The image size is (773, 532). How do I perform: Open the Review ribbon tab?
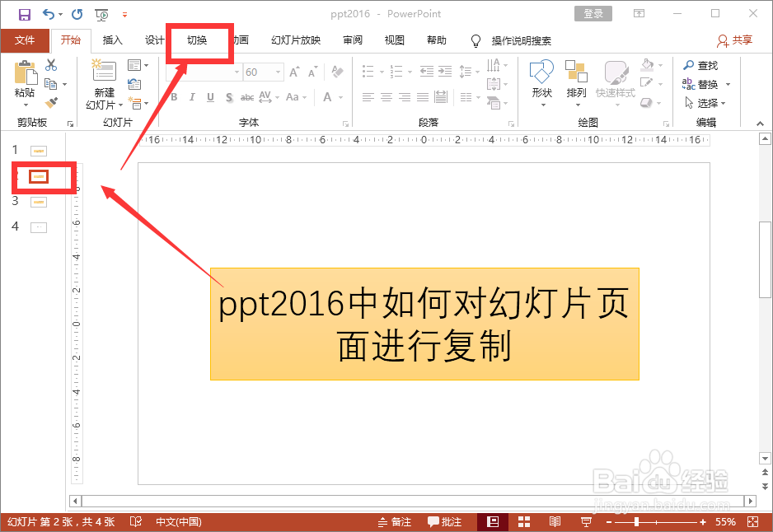(353, 40)
